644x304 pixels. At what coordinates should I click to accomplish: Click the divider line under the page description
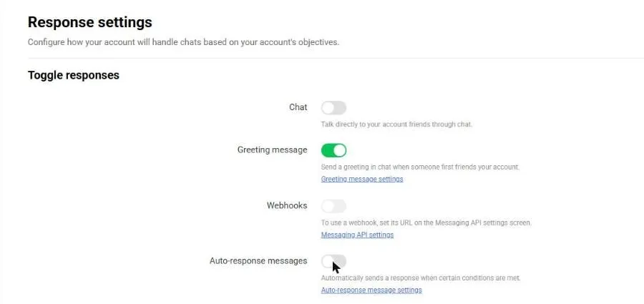(x=336, y=58)
